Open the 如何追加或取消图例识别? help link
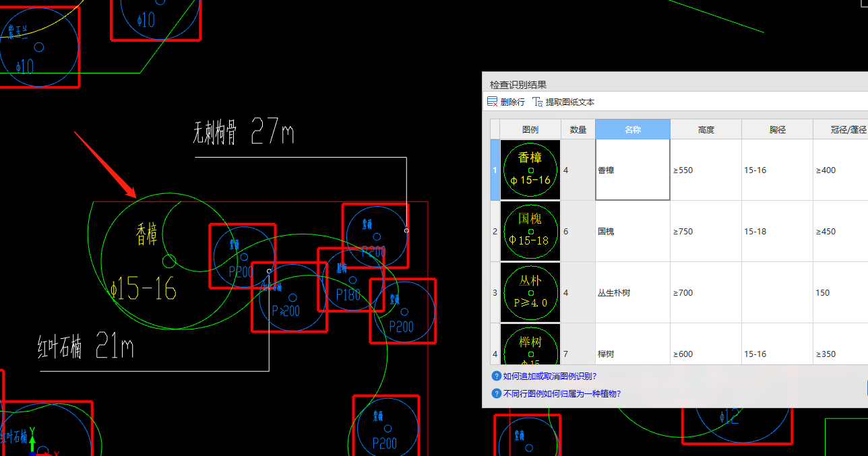868x456 pixels. point(550,376)
